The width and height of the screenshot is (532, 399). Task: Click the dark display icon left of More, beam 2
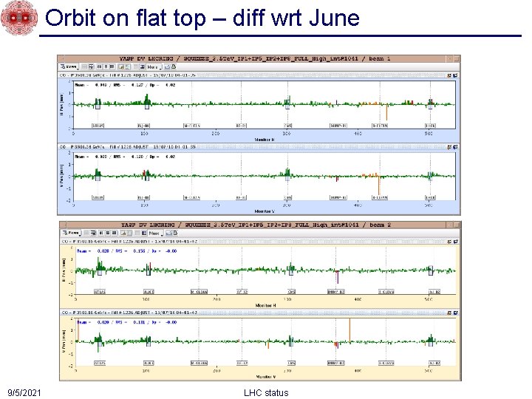144,233
